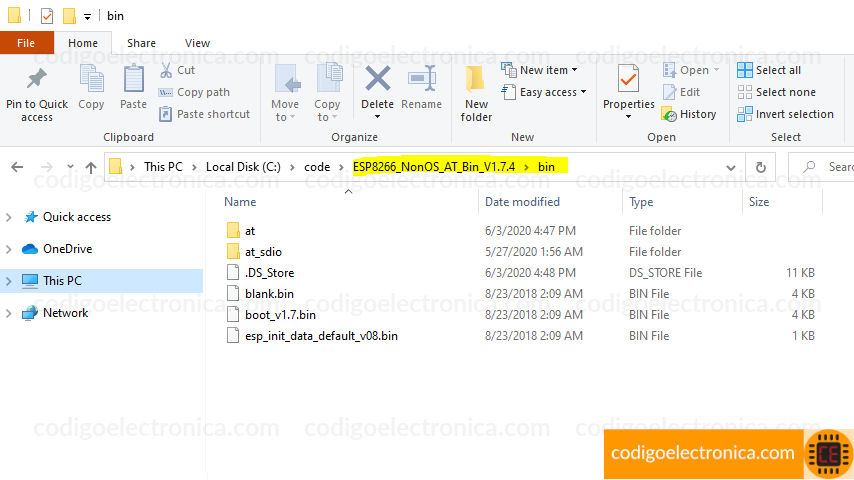Click the bin breadcrumb
This screenshot has height=480, width=854.
click(x=546, y=167)
